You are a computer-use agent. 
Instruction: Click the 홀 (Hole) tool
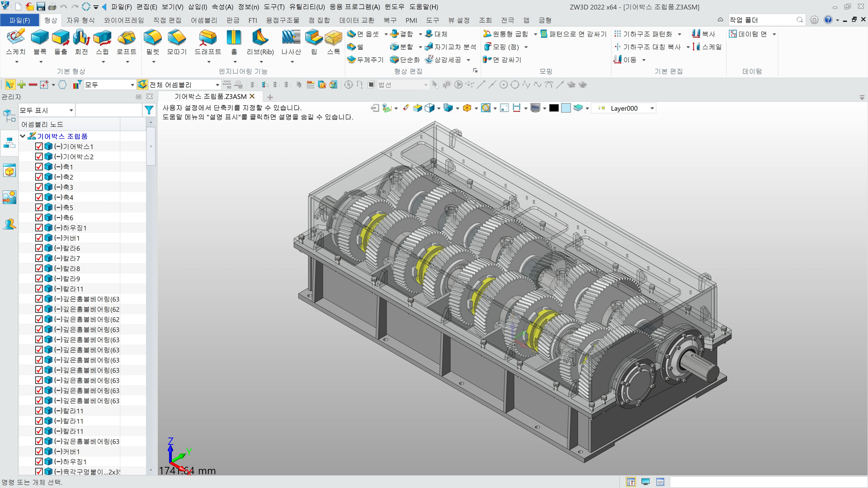(x=234, y=38)
